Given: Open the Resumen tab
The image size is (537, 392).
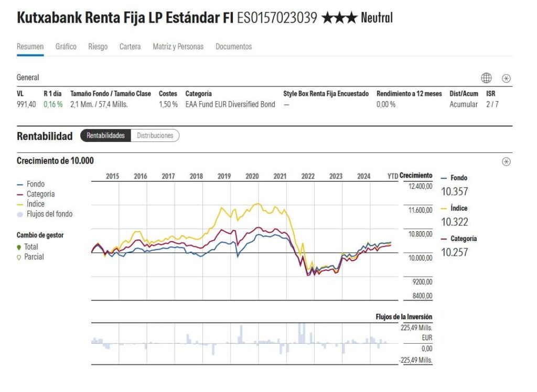Looking at the screenshot, I should tap(30, 47).
